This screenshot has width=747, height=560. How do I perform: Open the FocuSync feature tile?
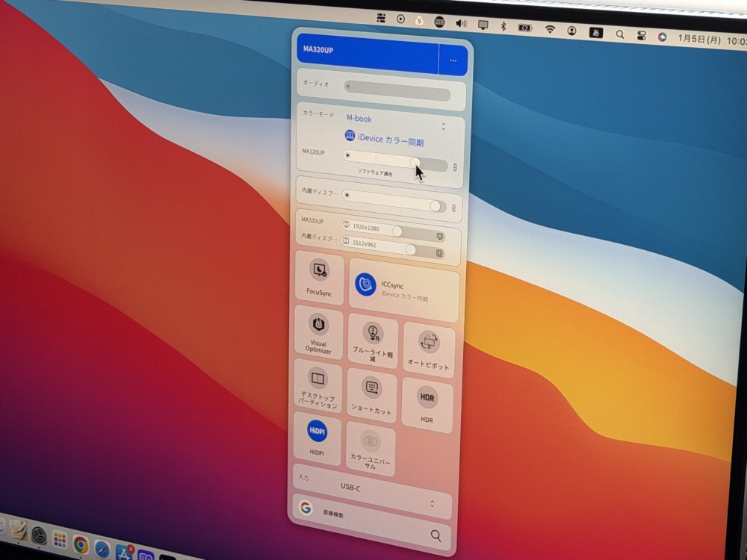pyautogui.click(x=320, y=277)
